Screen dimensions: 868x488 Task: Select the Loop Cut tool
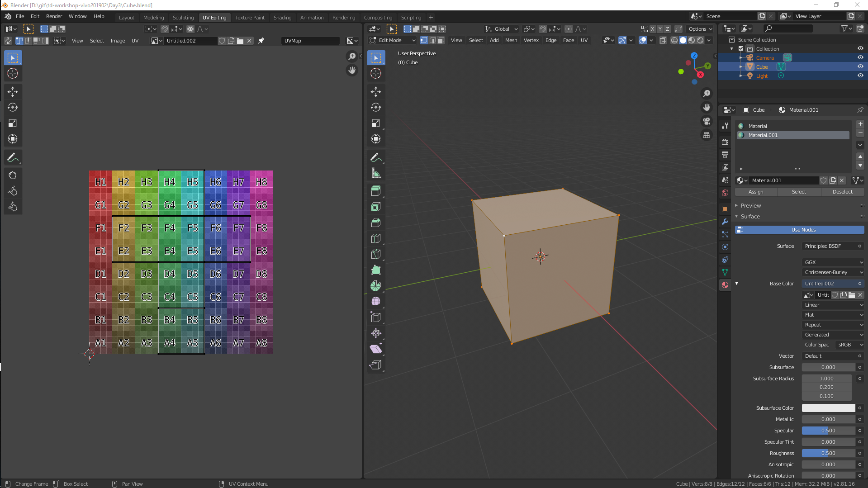(375, 238)
